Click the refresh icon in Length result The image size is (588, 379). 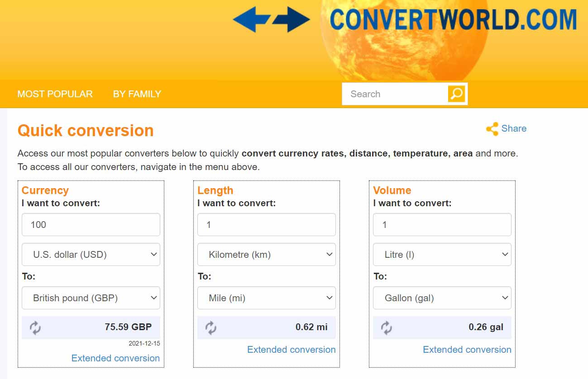pos(211,327)
